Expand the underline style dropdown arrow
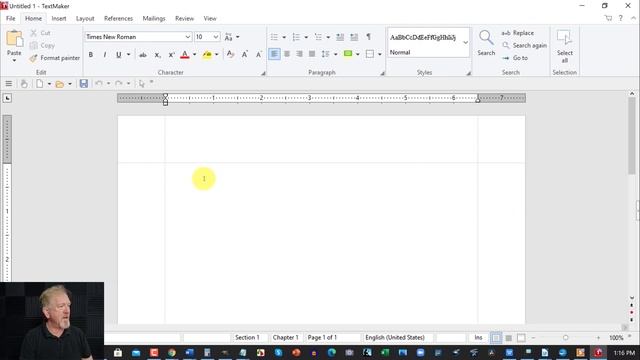This screenshot has width=640, height=360. click(x=128, y=54)
